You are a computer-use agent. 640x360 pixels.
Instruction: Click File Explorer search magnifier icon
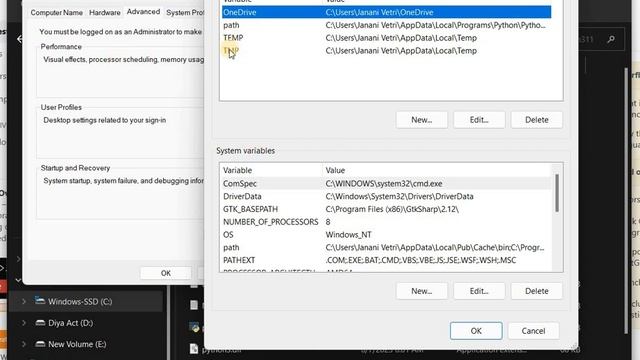coord(611,39)
